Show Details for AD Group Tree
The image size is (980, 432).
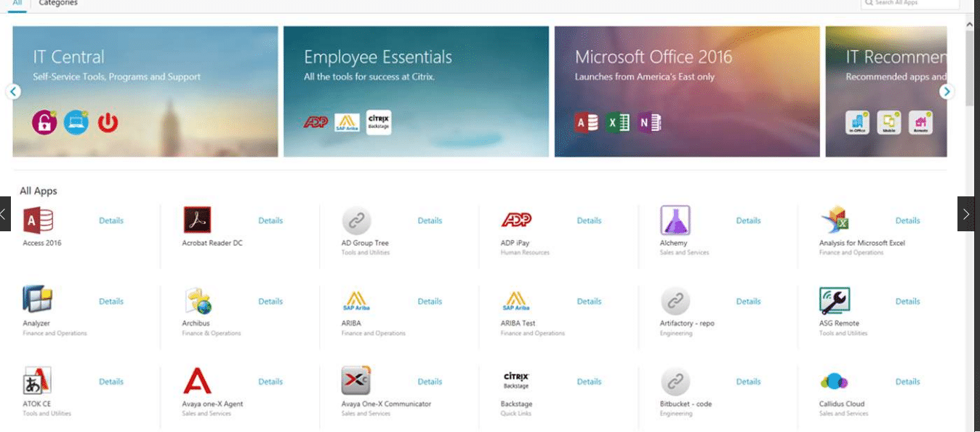pos(430,220)
